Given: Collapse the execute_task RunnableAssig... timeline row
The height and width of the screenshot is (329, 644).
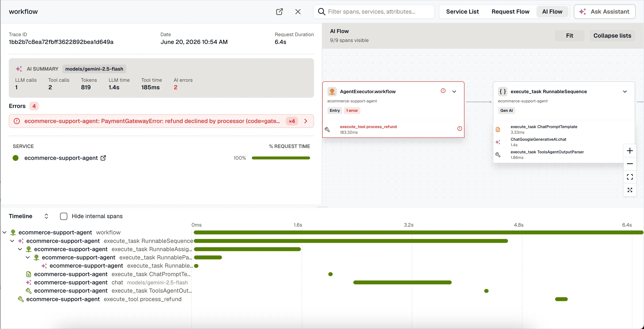Looking at the screenshot, I should [20, 249].
